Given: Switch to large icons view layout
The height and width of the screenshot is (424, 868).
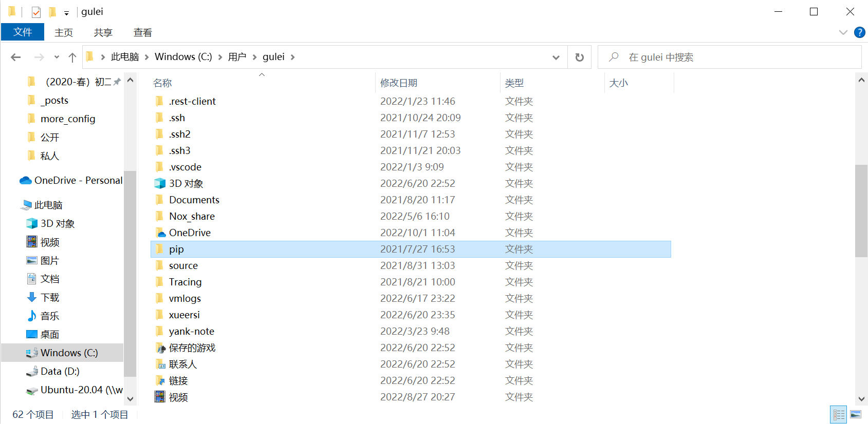Looking at the screenshot, I should (x=856, y=414).
